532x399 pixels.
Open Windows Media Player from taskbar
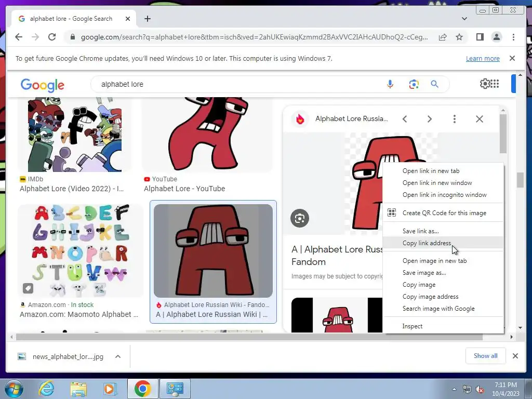click(x=109, y=389)
